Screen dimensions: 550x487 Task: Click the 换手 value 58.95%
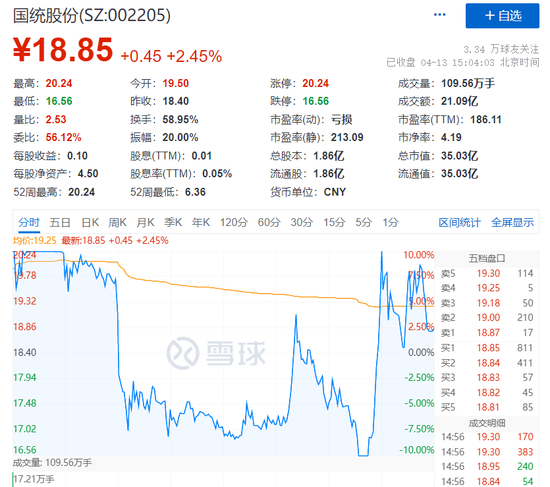pyautogui.click(x=180, y=120)
